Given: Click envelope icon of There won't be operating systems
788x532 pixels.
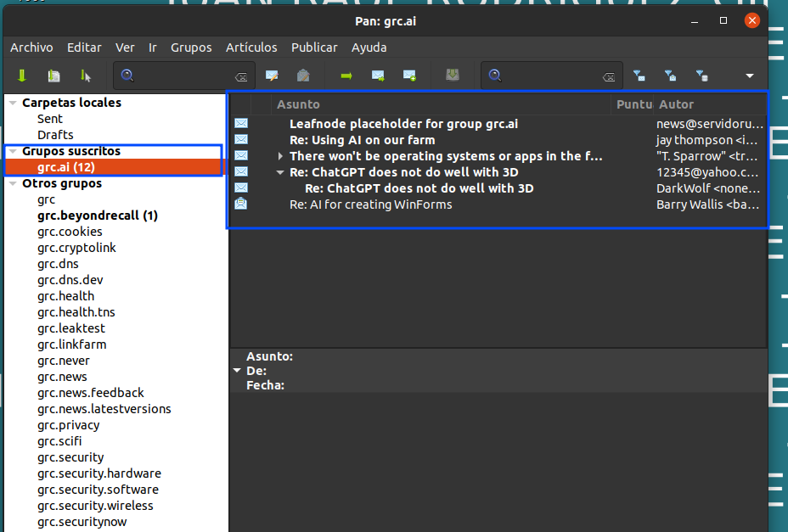Looking at the screenshot, I should [x=241, y=155].
